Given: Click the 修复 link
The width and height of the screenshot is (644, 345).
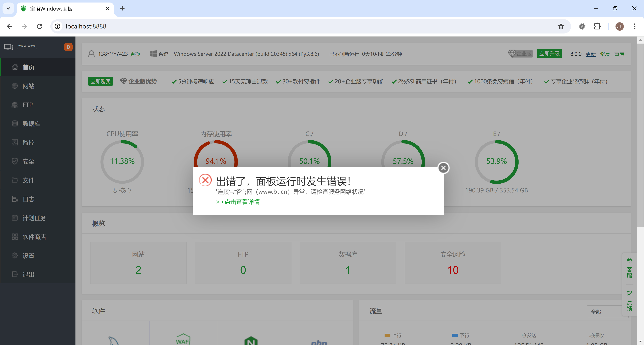Looking at the screenshot, I should [605, 54].
